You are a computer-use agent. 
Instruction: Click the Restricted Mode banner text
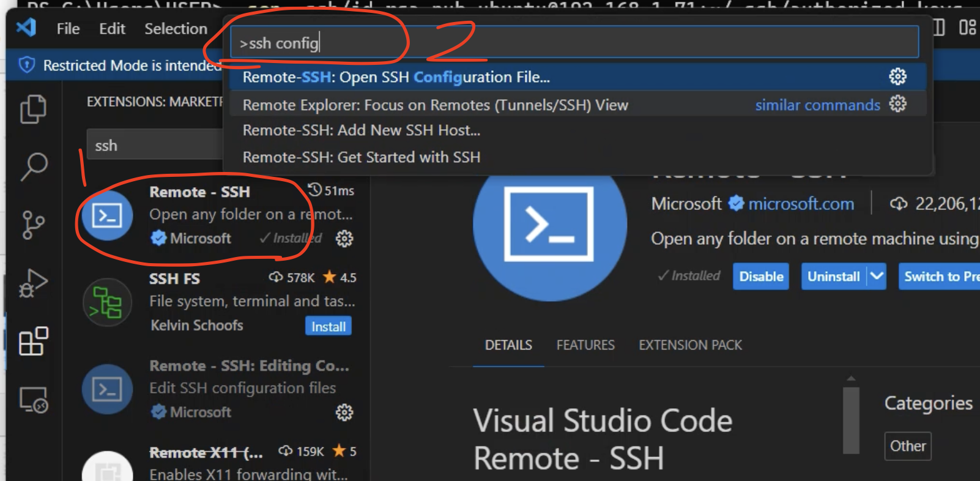point(132,65)
